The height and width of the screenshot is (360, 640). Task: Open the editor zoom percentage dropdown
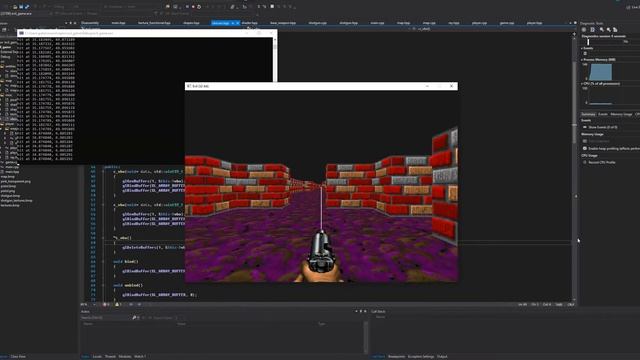(94, 304)
